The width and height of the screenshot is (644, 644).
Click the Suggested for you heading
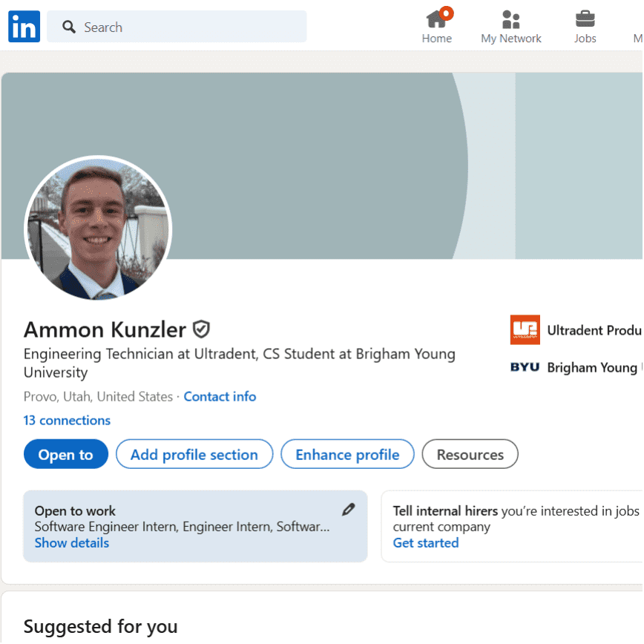(101, 626)
